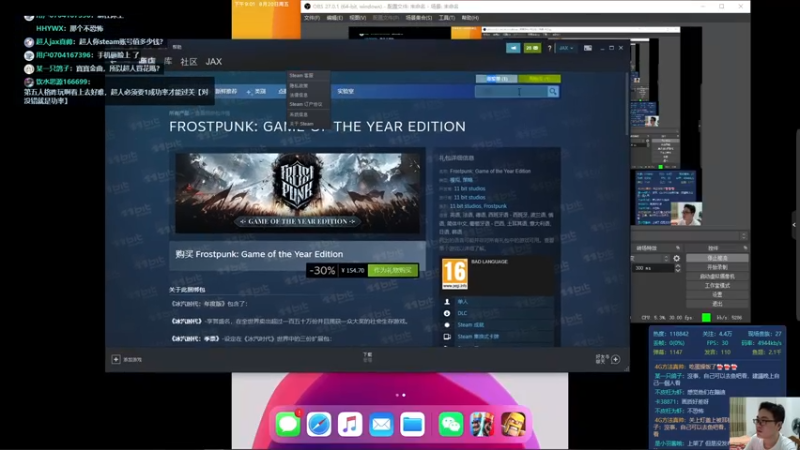Open the Community tab in Steam navigation

(189, 62)
